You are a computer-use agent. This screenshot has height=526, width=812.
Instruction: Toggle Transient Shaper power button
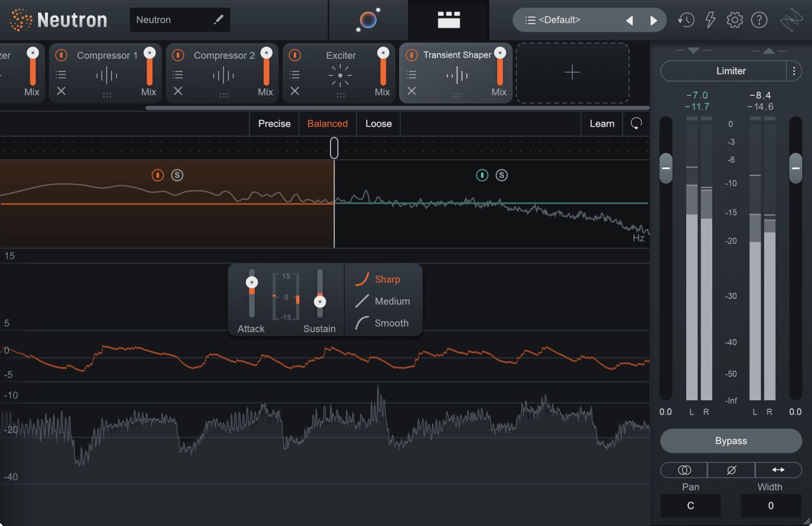(x=412, y=55)
